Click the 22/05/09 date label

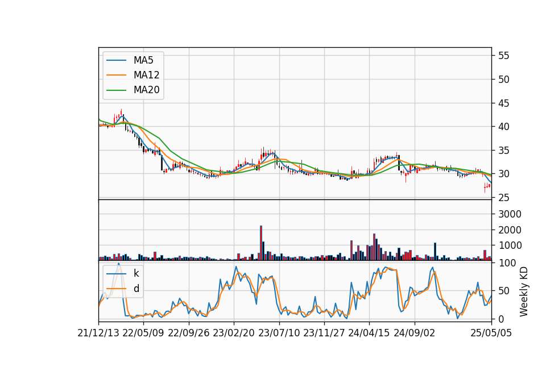(x=143, y=333)
